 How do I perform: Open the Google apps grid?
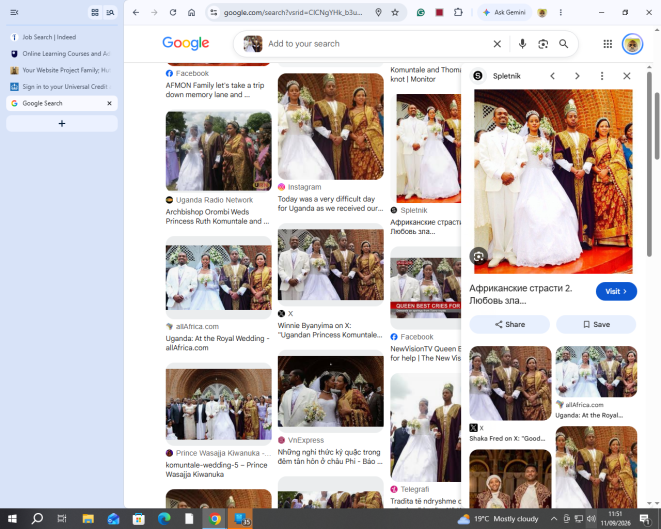coord(607,44)
